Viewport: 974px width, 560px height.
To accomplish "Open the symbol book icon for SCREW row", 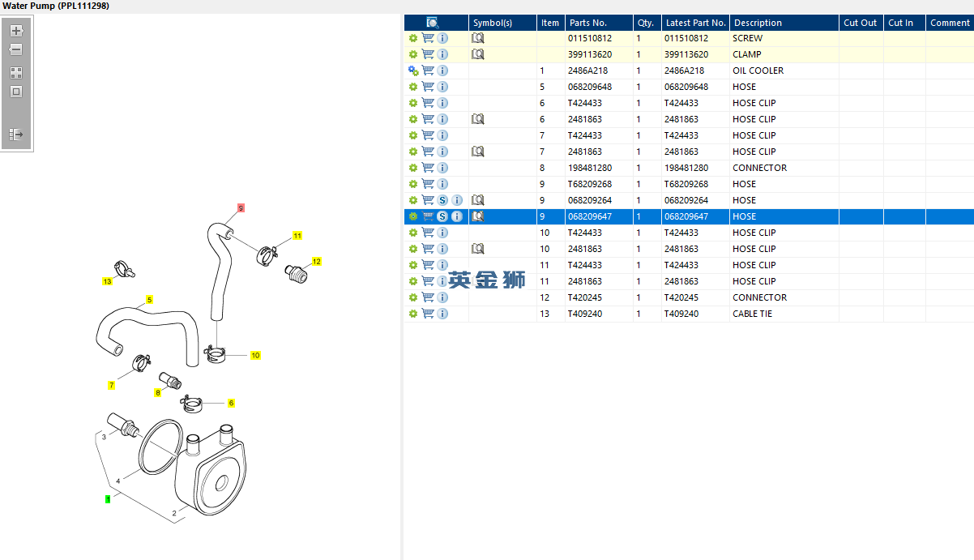I will tap(478, 38).
